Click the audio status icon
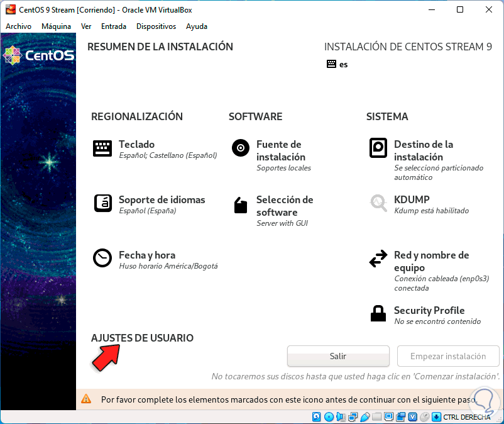The width and height of the screenshot is (504, 424). tap(341, 417)
